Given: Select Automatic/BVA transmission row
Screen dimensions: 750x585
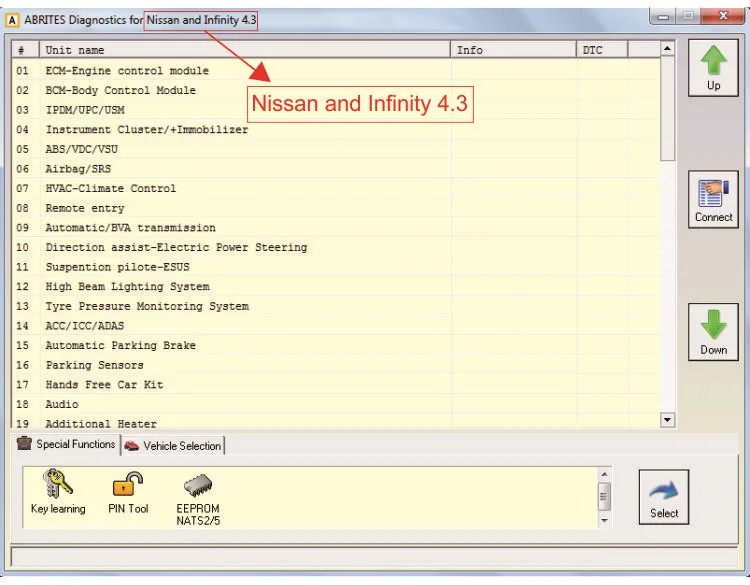Looking at the screenshot, I should coord(336,228).
